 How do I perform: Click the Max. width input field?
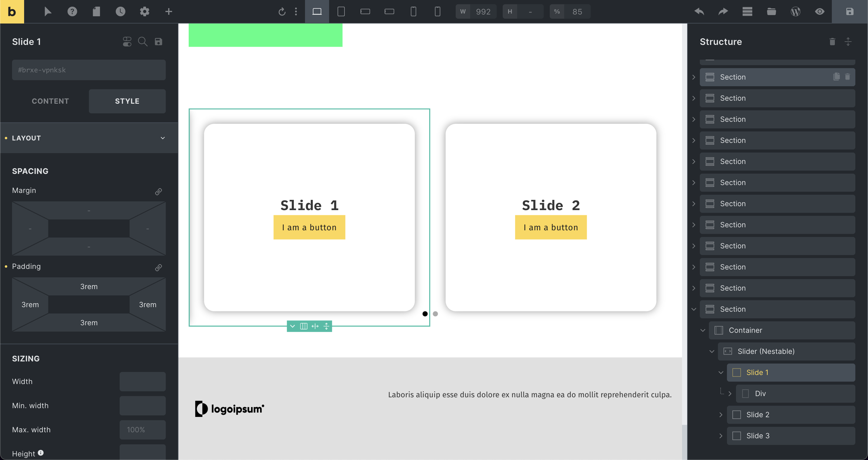tap(143, 430)
